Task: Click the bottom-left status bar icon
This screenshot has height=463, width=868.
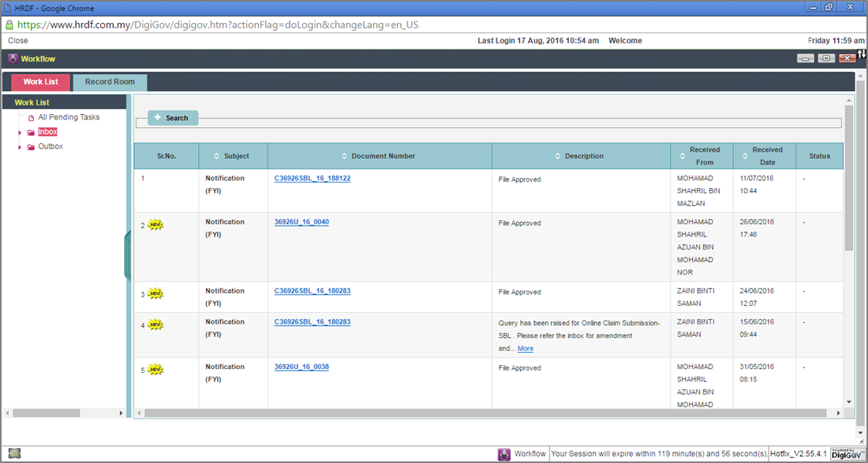Action: [x=14, y=454]
